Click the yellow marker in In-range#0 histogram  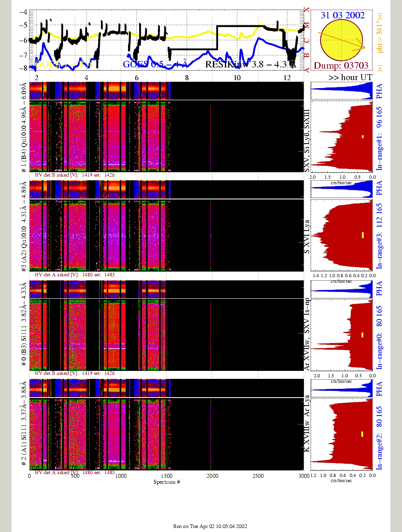click(x=363, y=335)
